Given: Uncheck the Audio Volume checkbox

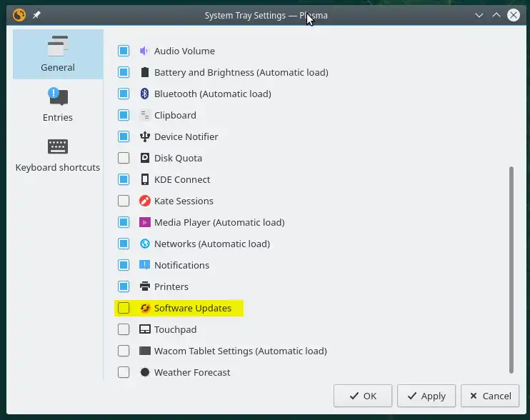Looking at the screenshot, I should tap(124, 51).
